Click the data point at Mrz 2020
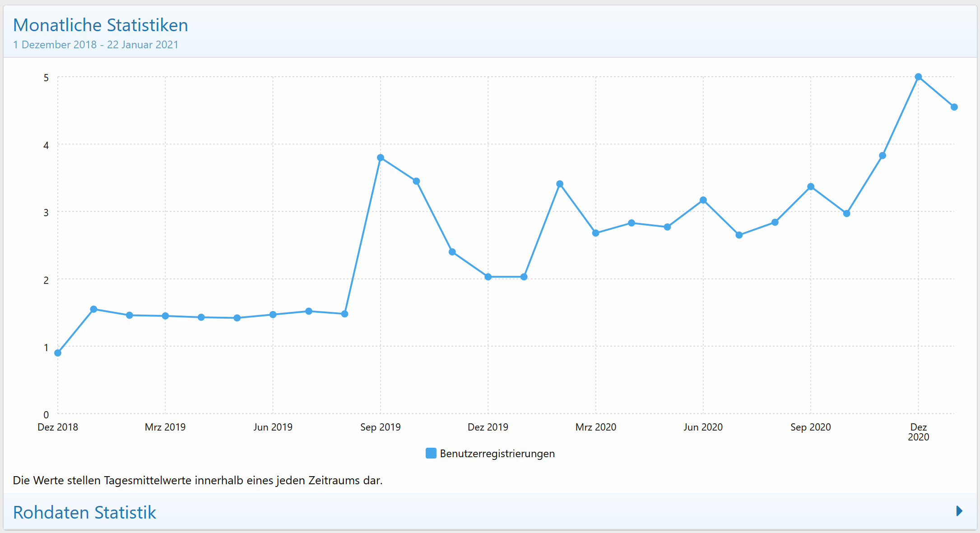 click(x=595, y=233)
